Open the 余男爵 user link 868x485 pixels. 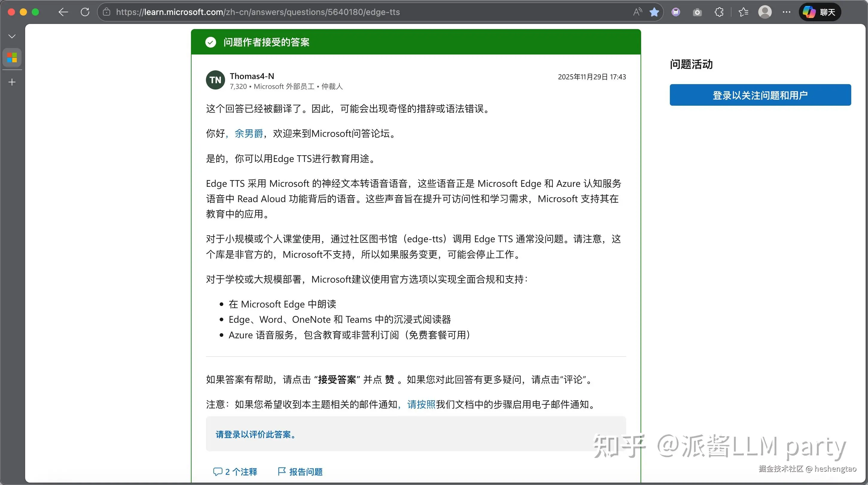249,134
